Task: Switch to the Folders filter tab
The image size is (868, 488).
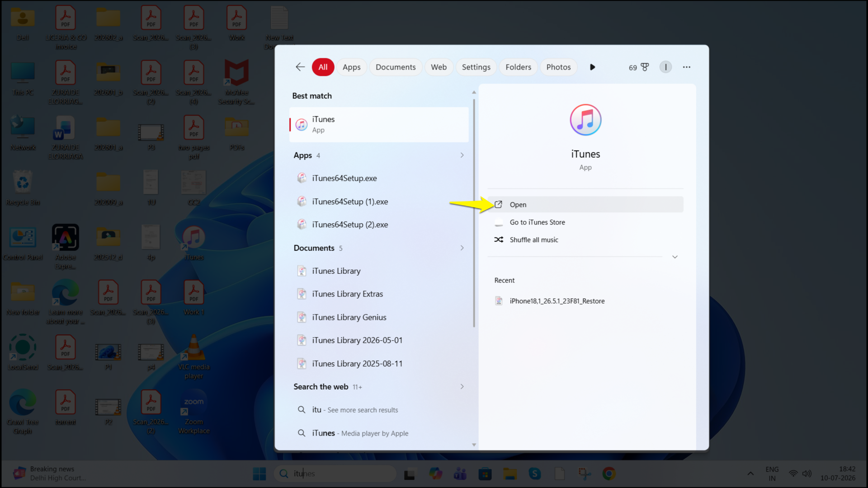Action: [518, 67]
